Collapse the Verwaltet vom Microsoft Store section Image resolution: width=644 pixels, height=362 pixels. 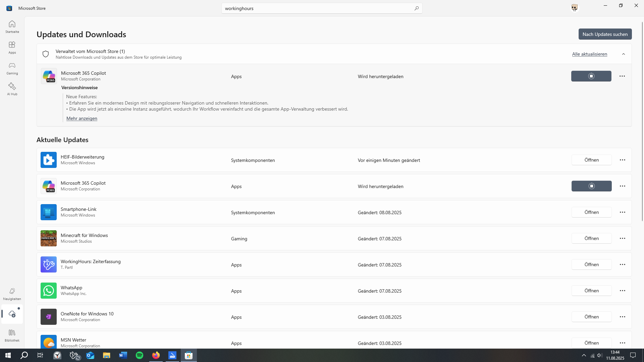coord(624,54)
